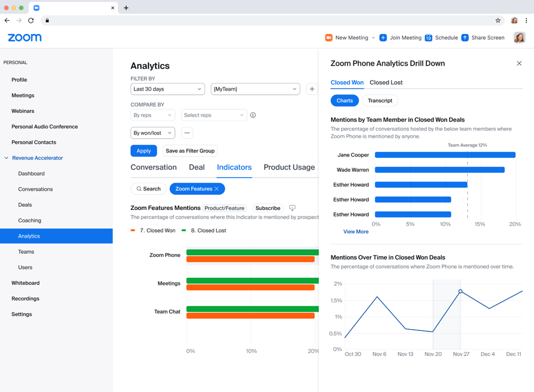
Task: Click the Zoom logo
Action: pos(25,38)
